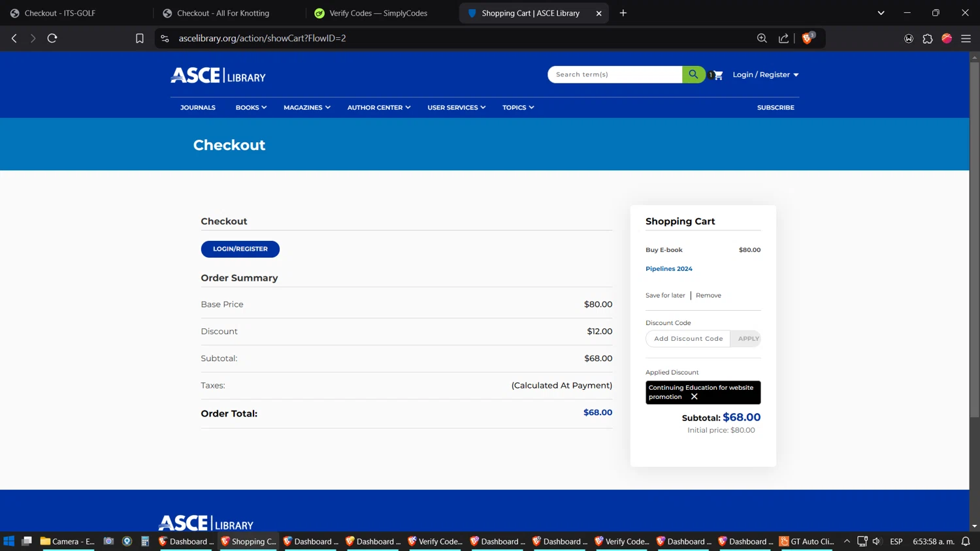Screen dimensions: 980x551
Task: Click the Base Price $80.00 value
Action: point(598,304)
